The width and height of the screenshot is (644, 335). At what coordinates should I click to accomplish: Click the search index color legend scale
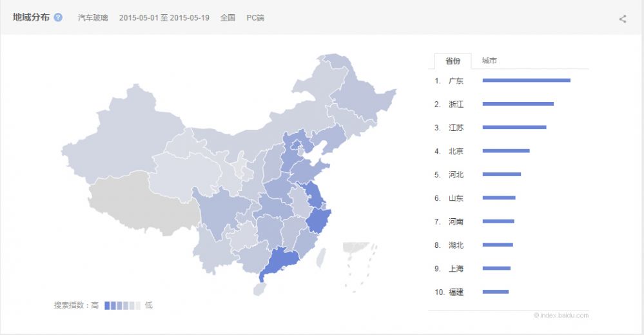coord(122,305)
